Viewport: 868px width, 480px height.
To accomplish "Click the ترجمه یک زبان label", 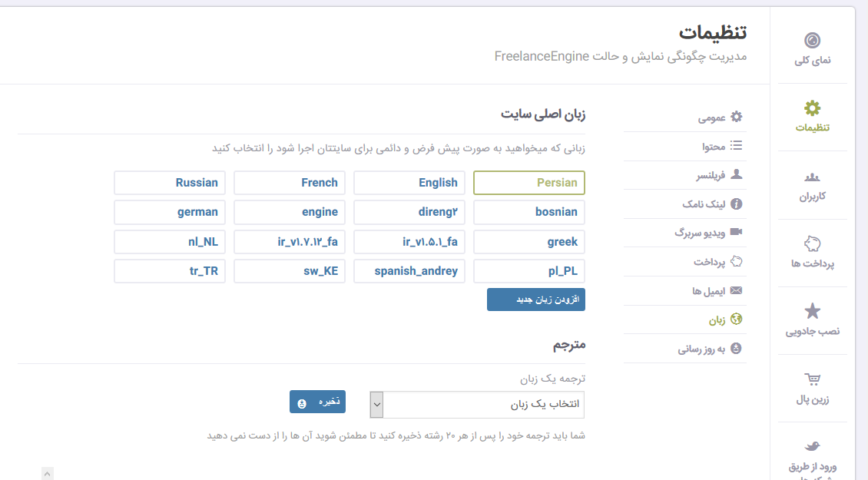I will click(x=552, y=379).
